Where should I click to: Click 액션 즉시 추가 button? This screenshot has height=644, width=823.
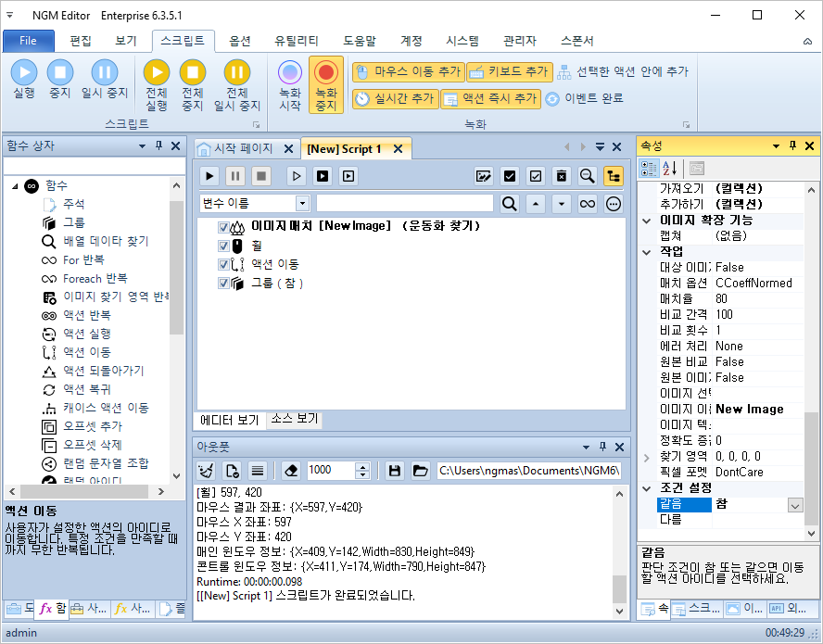(x=491, y=98)
